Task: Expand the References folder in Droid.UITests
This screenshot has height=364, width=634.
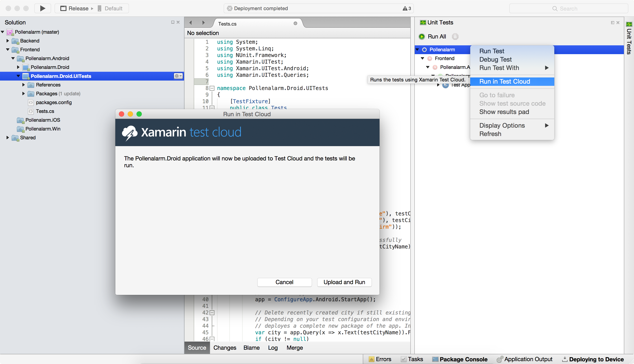Action: [x=24, y=85]
